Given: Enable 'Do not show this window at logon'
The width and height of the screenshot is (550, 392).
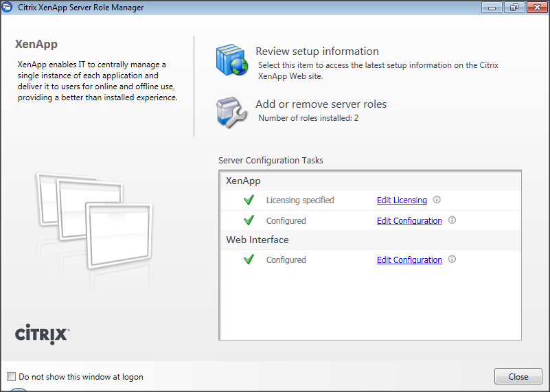Looking at the screenshot, I should [x=11, y=377].
